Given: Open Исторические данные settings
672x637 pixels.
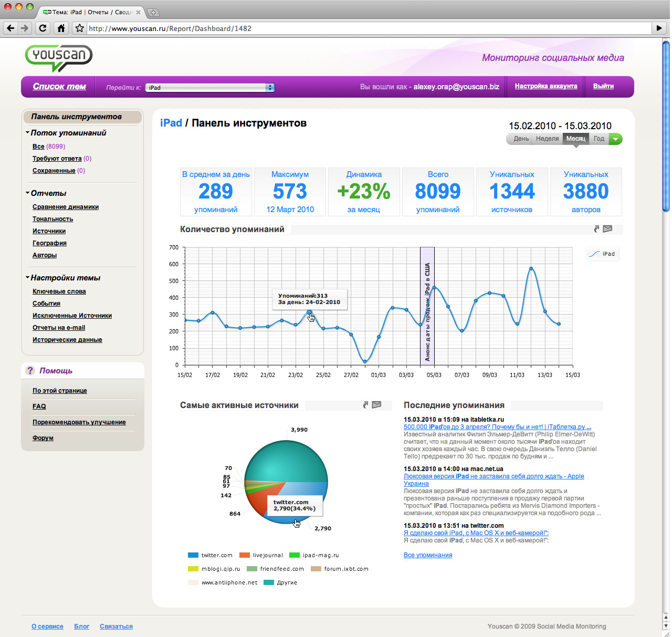Looking at the screenshot, I should click(67, 340).
